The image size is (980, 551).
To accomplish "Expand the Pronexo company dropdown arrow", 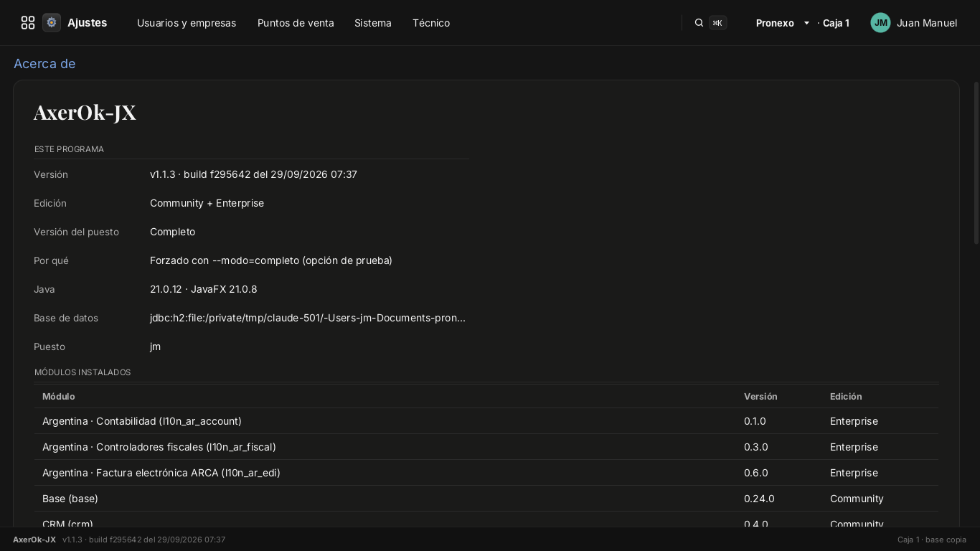I will [806, 23].
